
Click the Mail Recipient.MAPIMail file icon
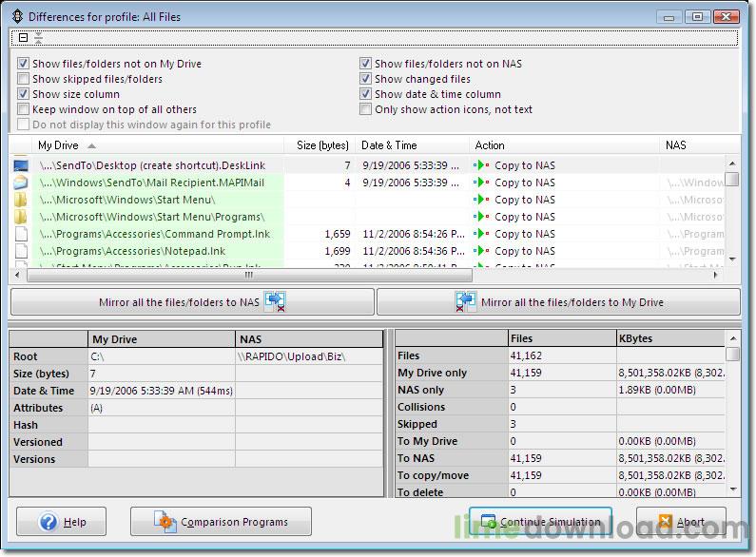pyautogui.click(x=21, y=182)
